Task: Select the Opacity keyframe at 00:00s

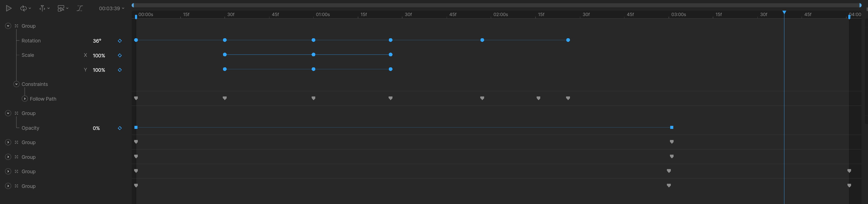Action: click(x=136, y=127)
